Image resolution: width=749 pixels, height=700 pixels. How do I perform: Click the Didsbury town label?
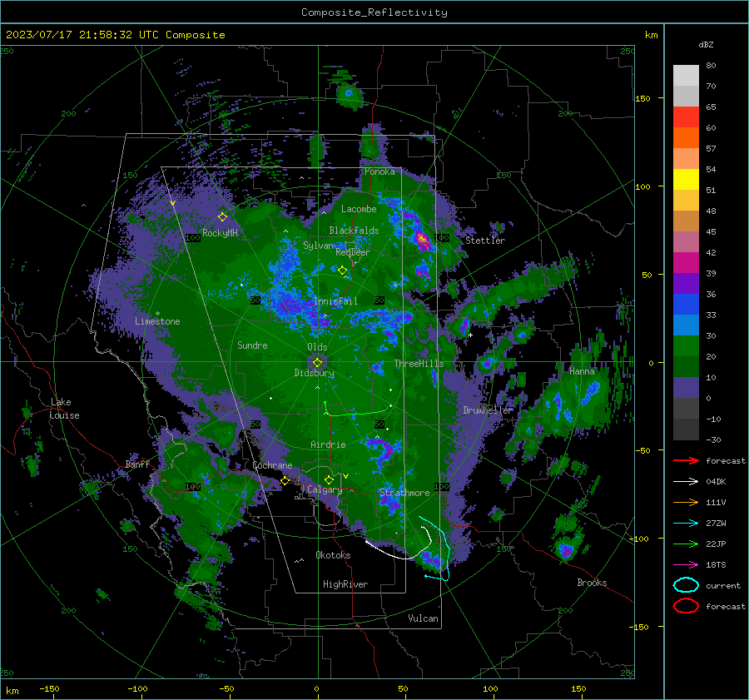coord(314,373)
